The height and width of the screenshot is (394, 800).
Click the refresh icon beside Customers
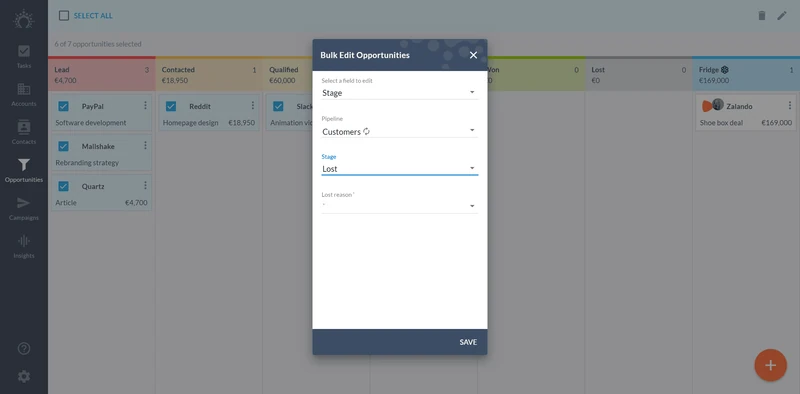(366, 132)
